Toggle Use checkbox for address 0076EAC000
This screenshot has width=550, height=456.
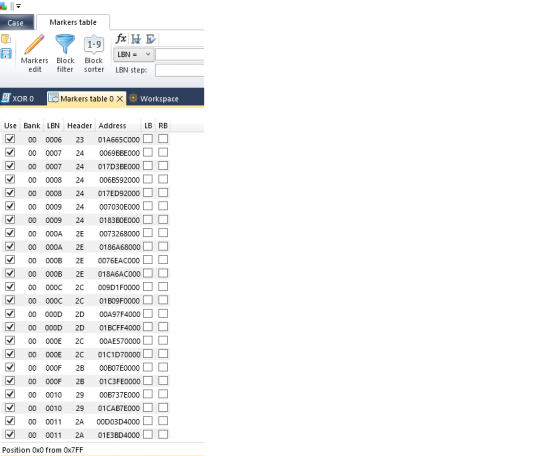[10, 260]
